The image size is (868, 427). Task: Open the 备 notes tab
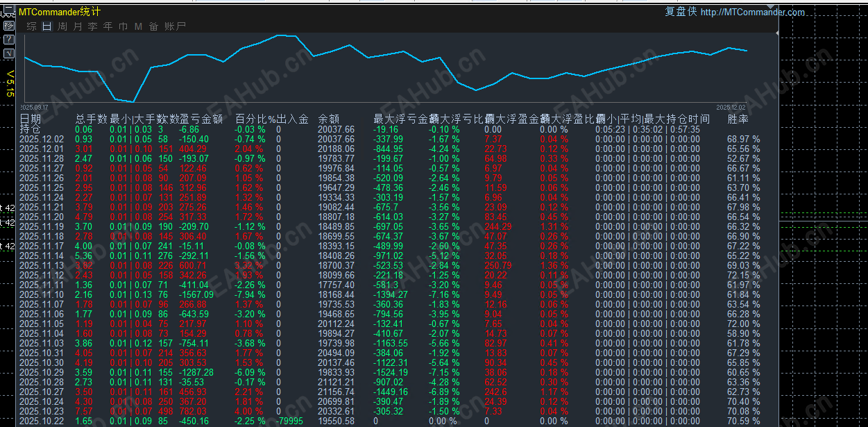click(153, 26)
